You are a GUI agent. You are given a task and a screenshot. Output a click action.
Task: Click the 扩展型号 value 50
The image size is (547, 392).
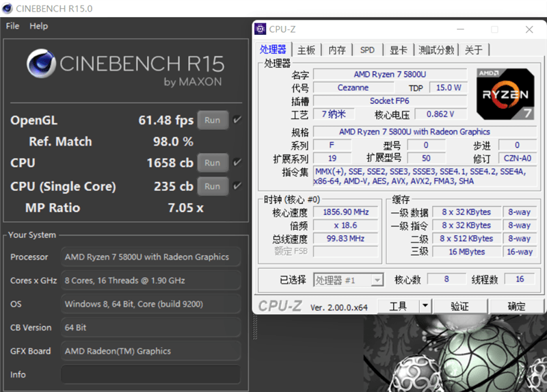426,158
